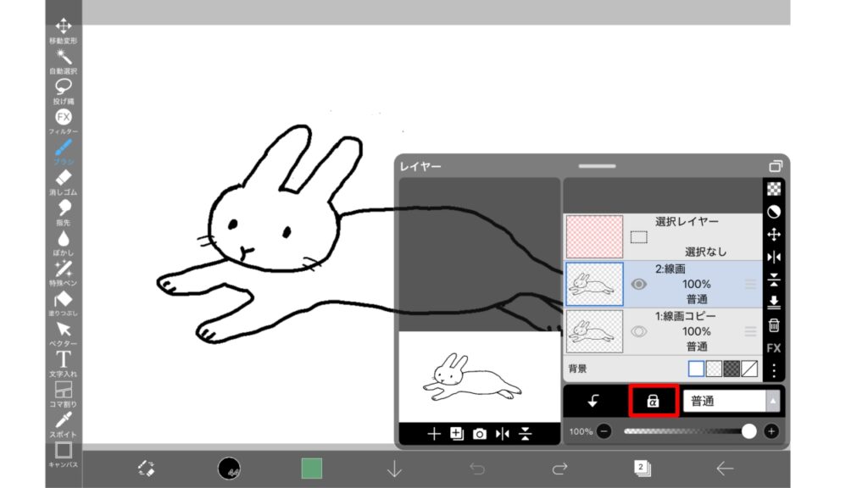The height and width of the screenshot is (488, 868).
Task: Click the undo arrow in bottom bar
Action: click(x=477, y=468)
